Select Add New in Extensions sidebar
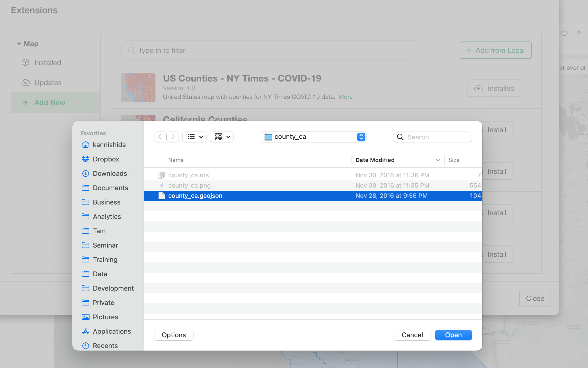This screenshot has width=588, height=368. click(x=56, y=103)
